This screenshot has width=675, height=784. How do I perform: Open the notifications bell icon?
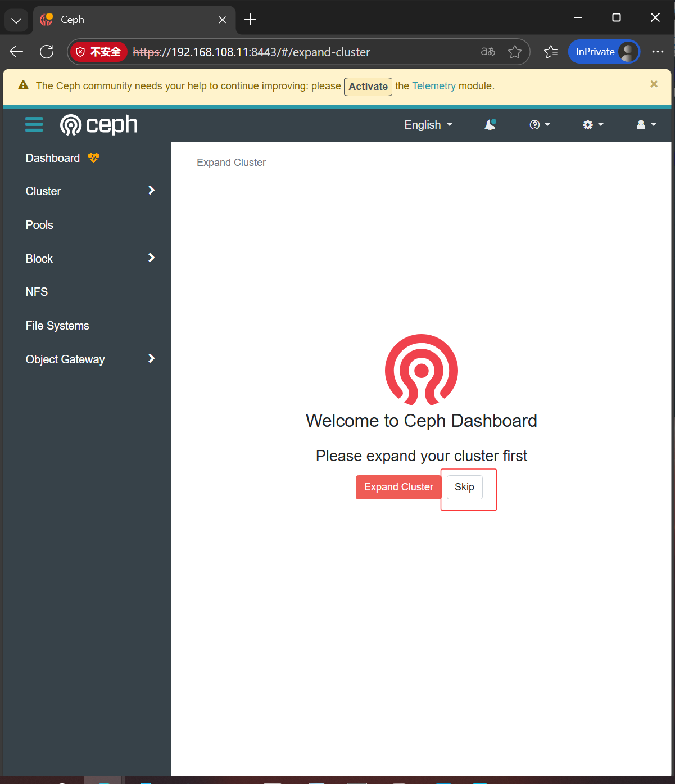point(490,125)
